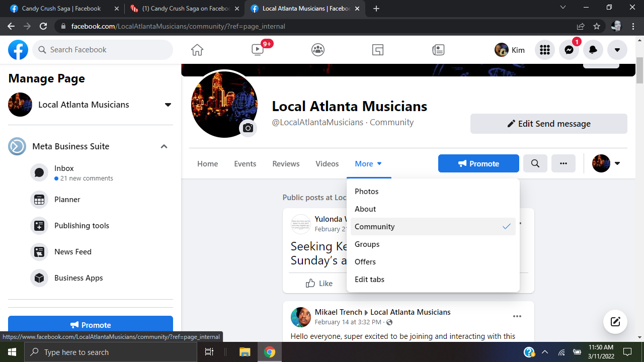Click the Edit Send message button
Image resolution: width=644 pixels, height=362 pixels.
point(549,124)
